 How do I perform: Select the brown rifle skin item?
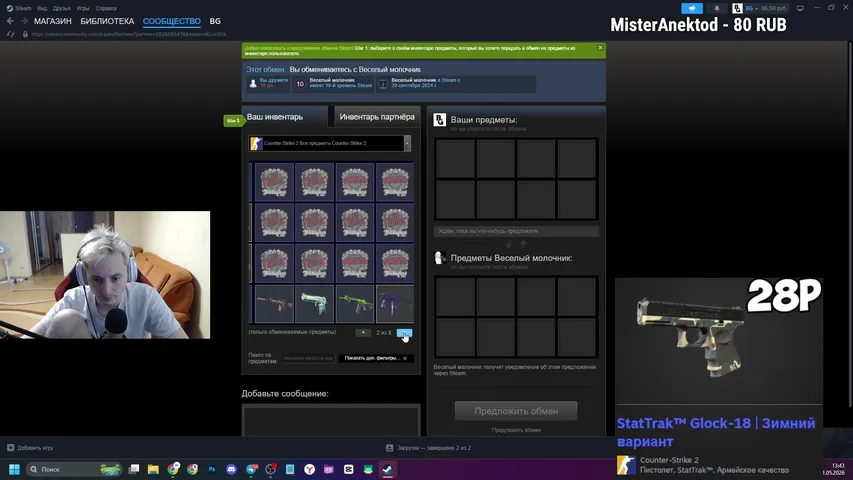click(274, 304)
